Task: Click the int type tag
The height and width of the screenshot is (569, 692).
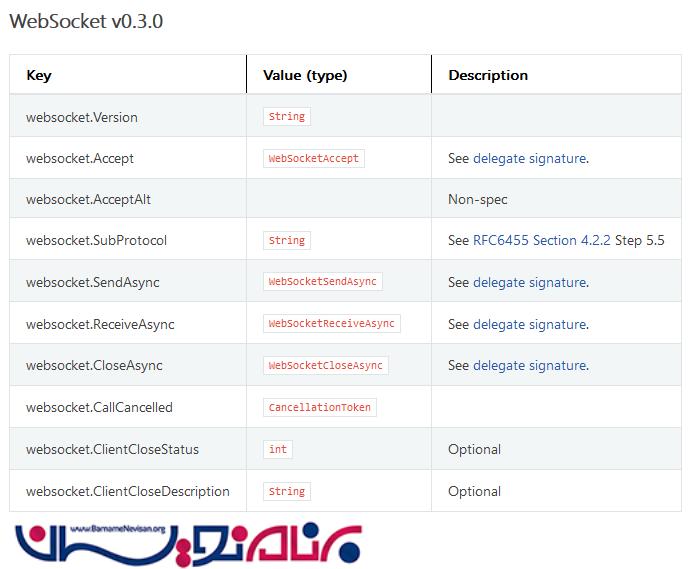Action: pos(278,449)
